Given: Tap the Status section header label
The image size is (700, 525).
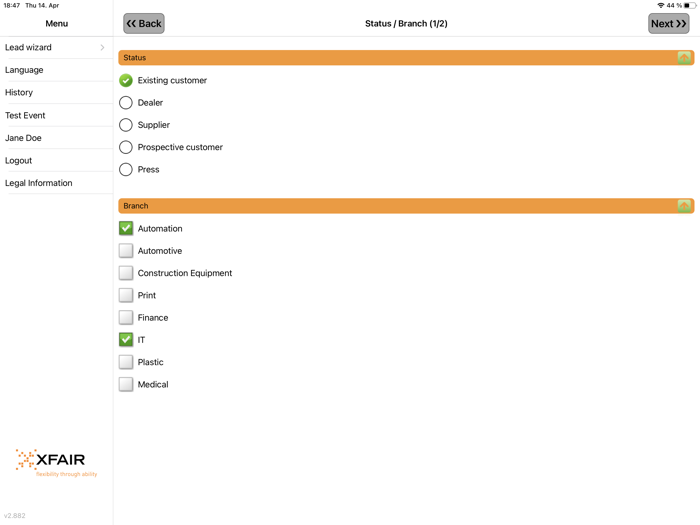Looking at the screenshot, I should (135, 58).
